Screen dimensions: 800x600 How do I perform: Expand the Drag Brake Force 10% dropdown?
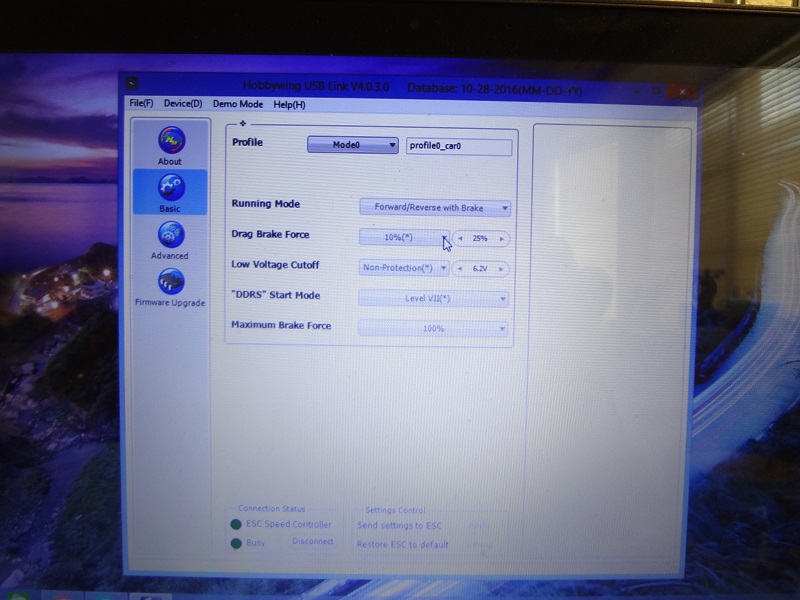[404, 237]
